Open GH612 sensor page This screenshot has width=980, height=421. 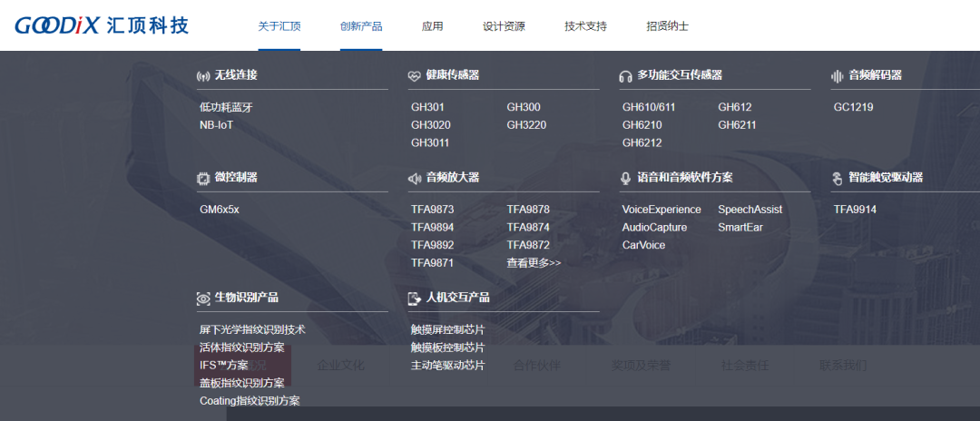pos(735,107)
